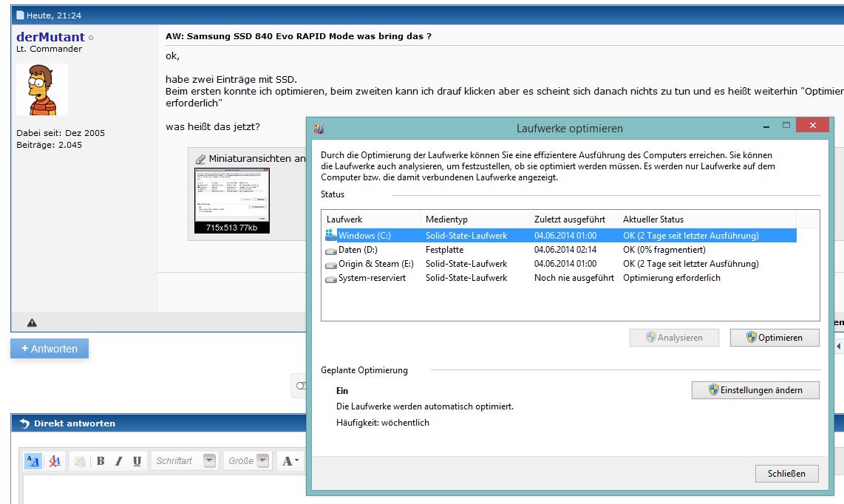Click the remove text formatting icon

coord(55,461)
